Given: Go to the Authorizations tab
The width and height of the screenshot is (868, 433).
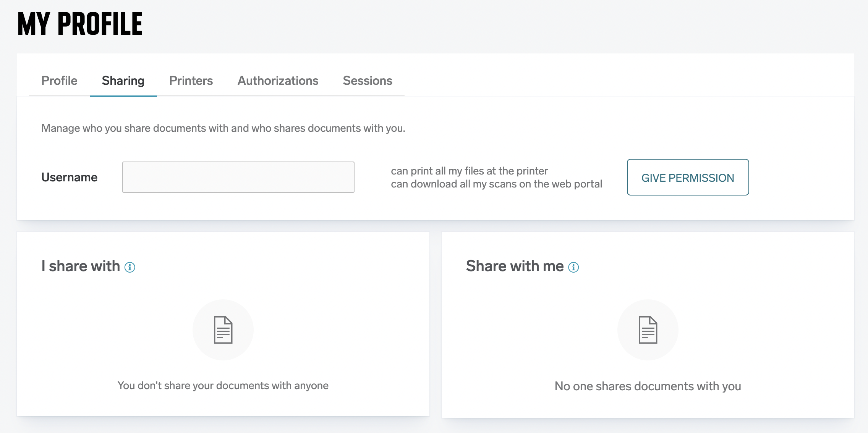Looking at the screenshot, I should [278, 81].
